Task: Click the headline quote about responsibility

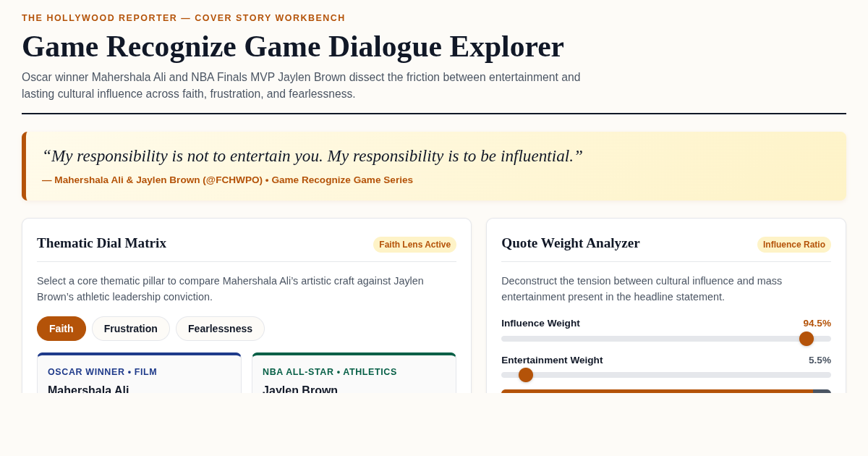Action: 312,156
